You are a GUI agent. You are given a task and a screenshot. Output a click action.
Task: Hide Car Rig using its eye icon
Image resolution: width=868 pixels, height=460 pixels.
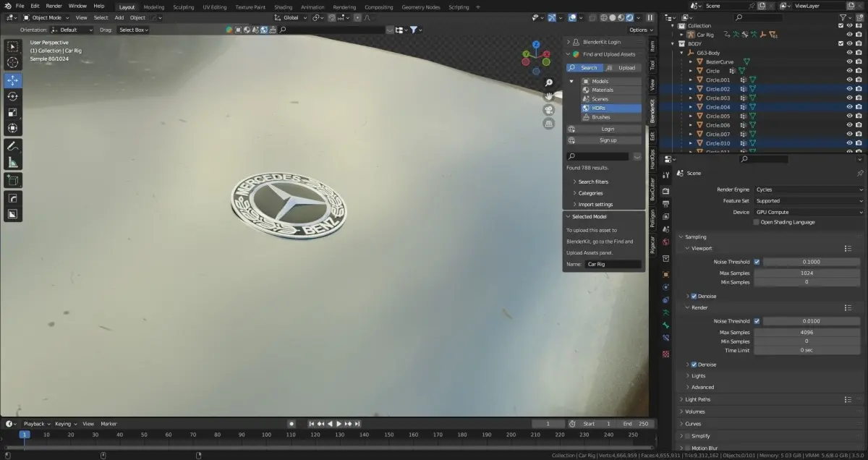pyautogui.click(x=849, y=35)
